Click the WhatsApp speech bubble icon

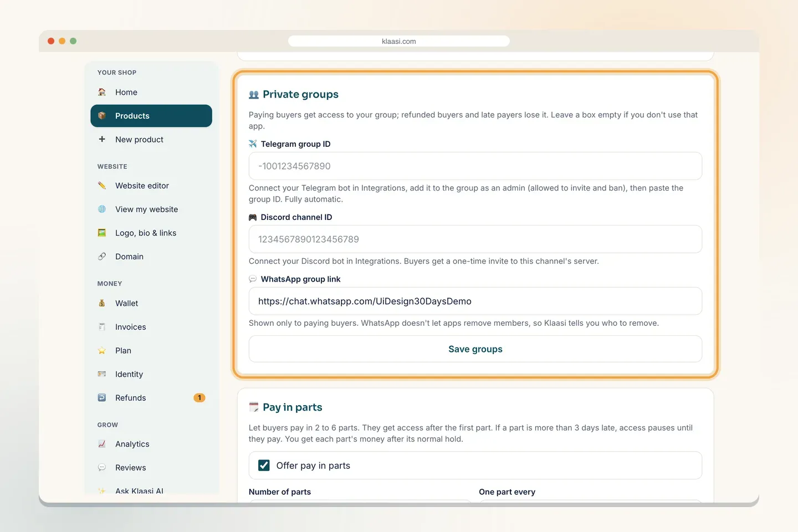(253, 279)
